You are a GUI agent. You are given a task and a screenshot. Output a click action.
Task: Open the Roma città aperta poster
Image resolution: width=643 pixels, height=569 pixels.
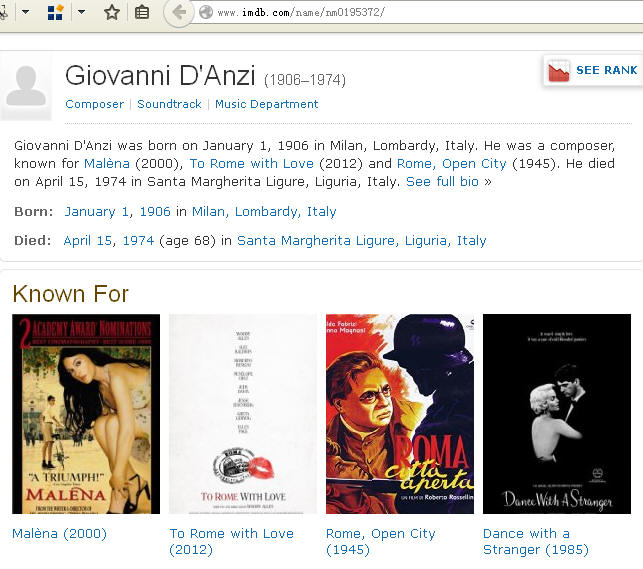point(400,414)
